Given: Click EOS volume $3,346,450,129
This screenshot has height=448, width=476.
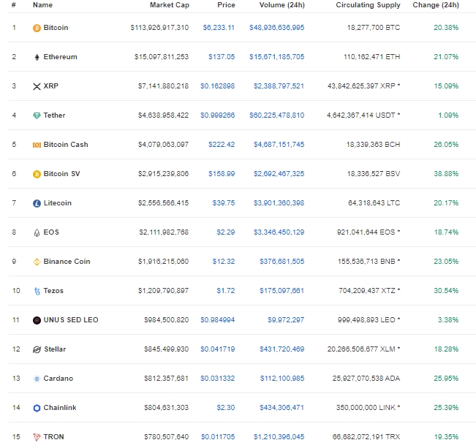Looking at the screenshot, I should (279, 232).
